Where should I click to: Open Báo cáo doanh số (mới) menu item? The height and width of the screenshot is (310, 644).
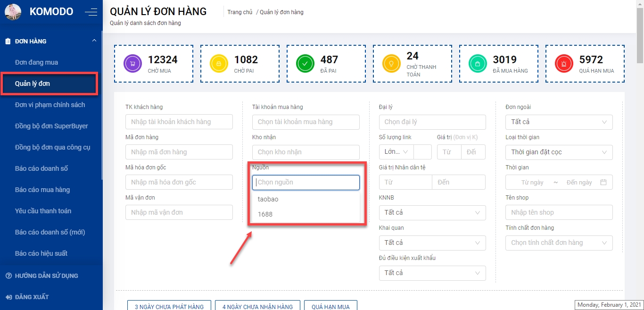coord(50,232)
